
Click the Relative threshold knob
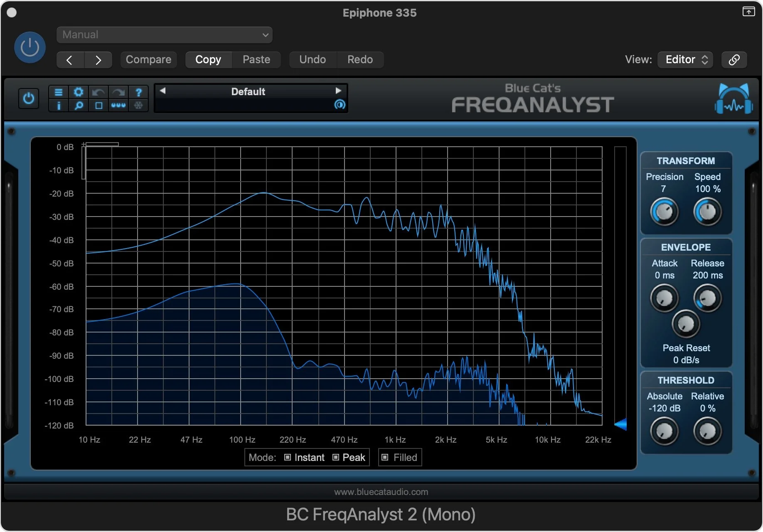(707, 431)
